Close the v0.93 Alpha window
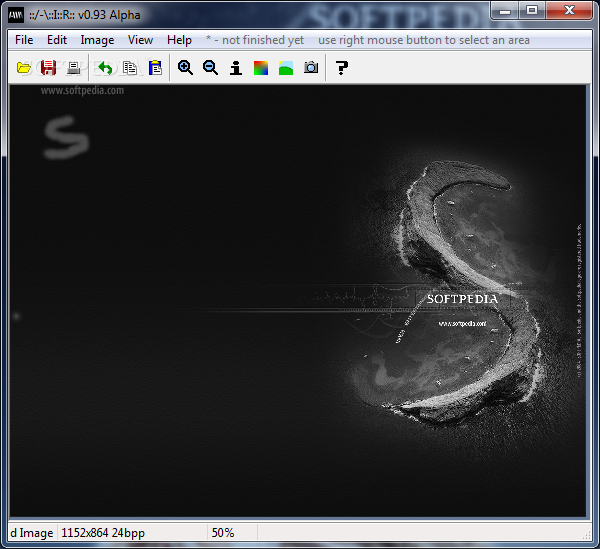Image resolution: width=600 pixels, height=549 pixels. (x=569, y=11)
